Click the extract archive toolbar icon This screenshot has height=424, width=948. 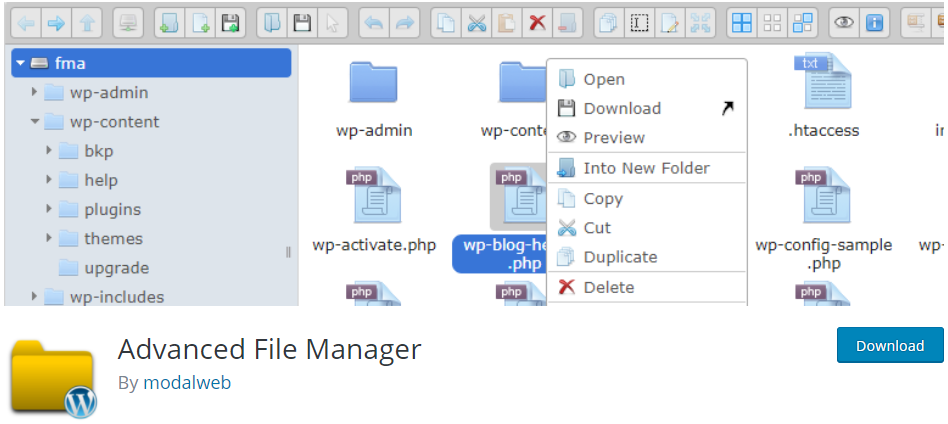click(916, 24)
